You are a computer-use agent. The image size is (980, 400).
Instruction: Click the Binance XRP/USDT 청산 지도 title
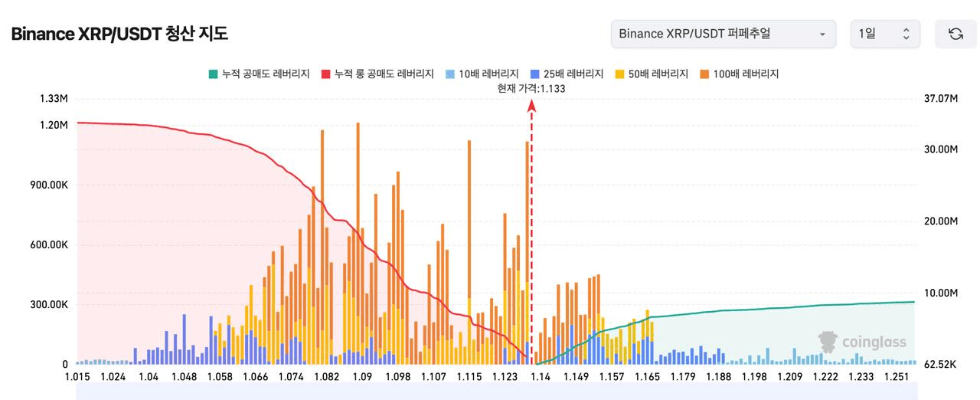coord(119,34)
